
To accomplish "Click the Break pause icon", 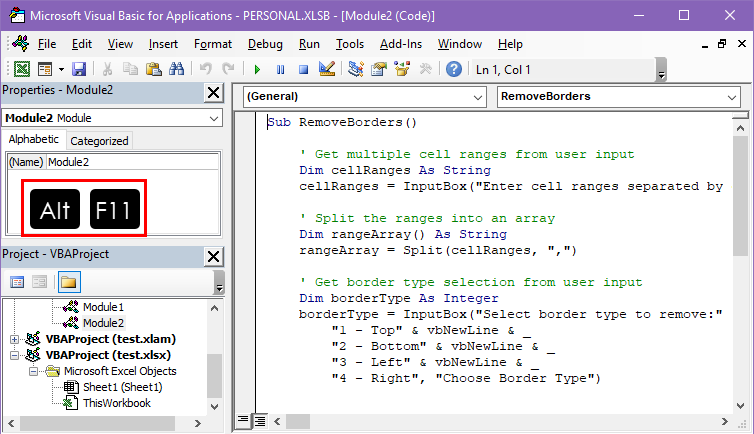I will click(x=280, y=70).
